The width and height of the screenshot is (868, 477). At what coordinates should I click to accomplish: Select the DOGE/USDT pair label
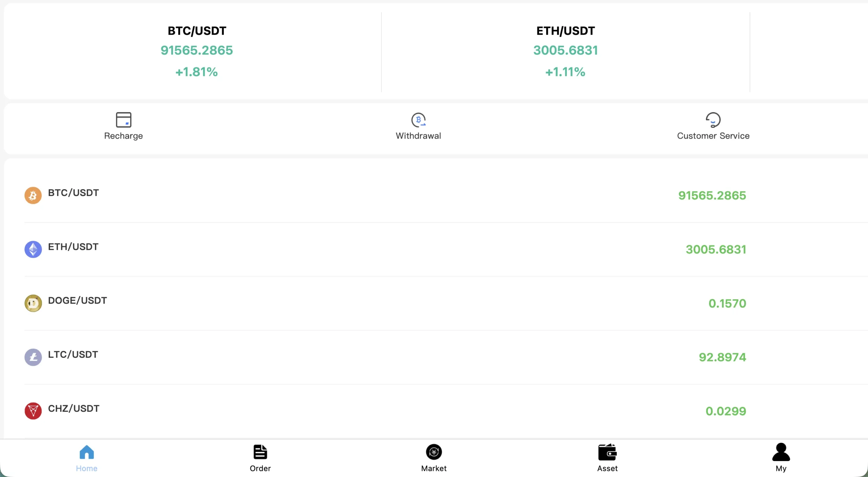(x=77, y=300)
